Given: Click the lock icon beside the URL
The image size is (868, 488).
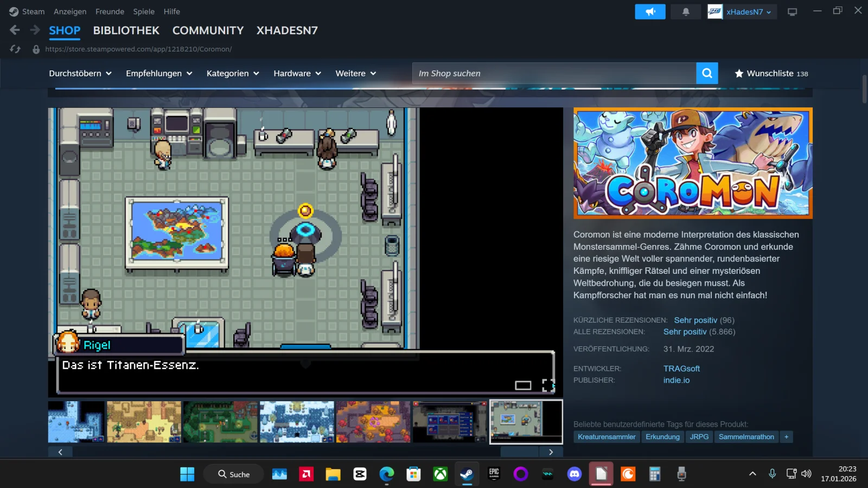Looking at the screenshot, I should point(36,49).
